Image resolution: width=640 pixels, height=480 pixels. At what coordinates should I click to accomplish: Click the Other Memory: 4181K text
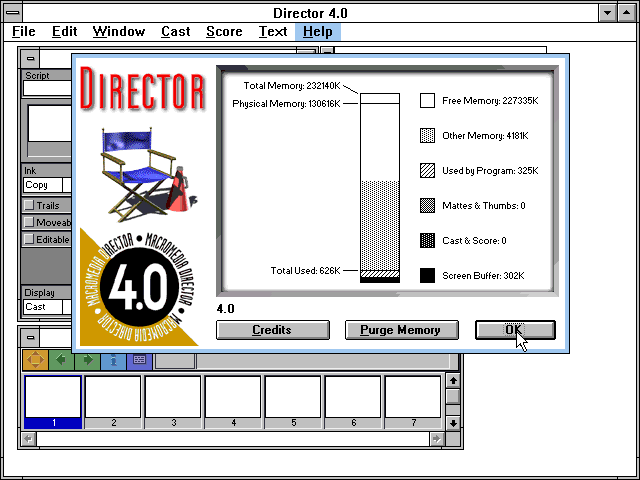485,136
